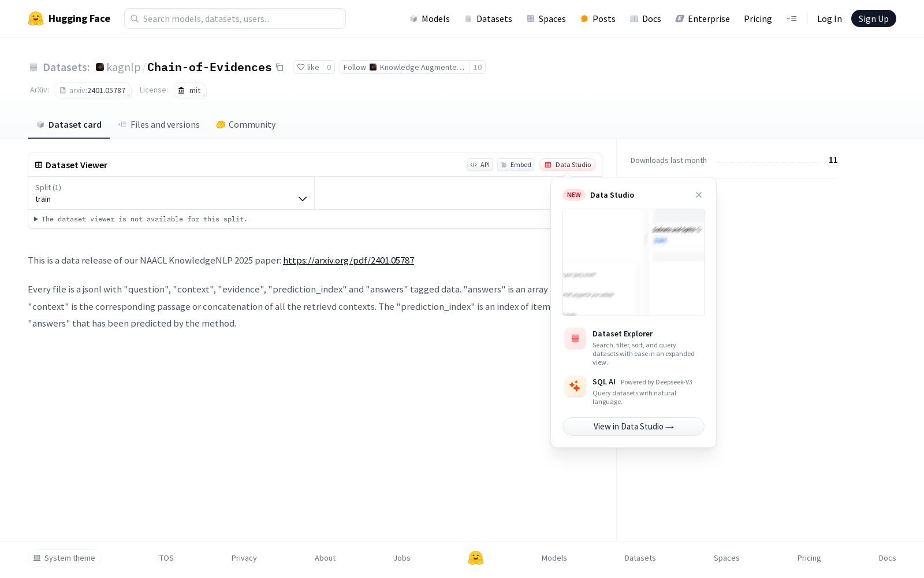
Task: Click the Sign Up button
Action: click(874, 18)
